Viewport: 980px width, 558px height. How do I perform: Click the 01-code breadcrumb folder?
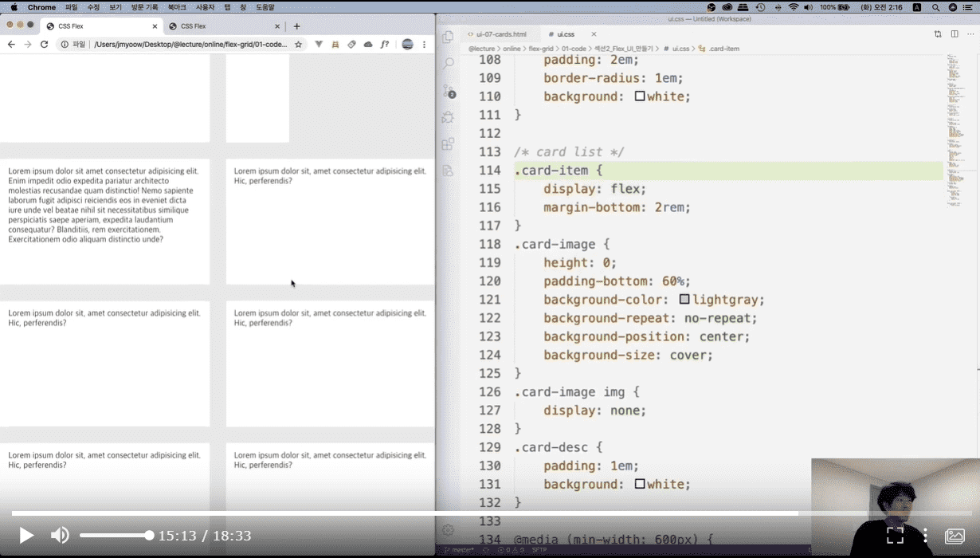pos(574,49)
